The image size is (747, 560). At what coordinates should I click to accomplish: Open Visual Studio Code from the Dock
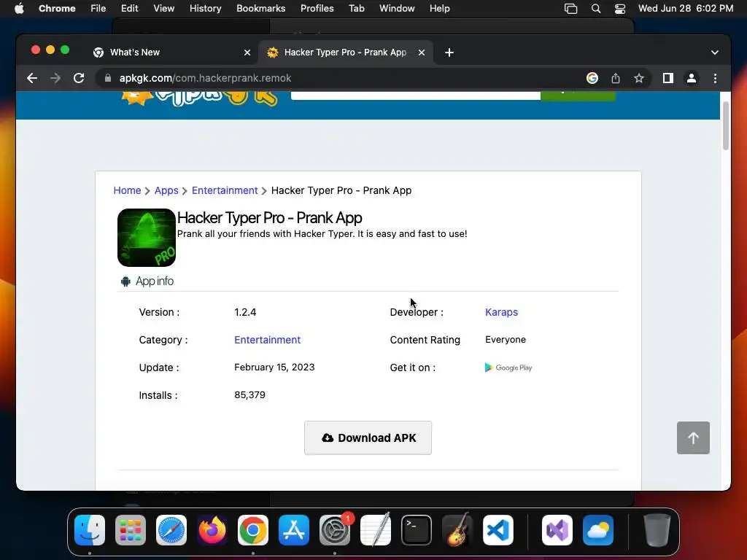pos(498,530)
